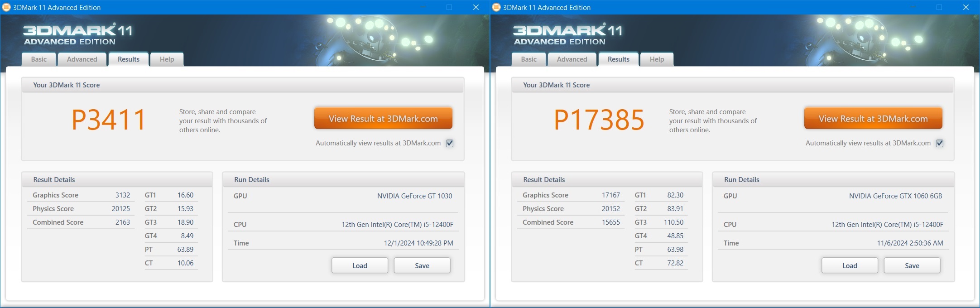This screenshot has height=308, width=980.
Task: Click Save in the GTX 1060 window
Action: 912,265
